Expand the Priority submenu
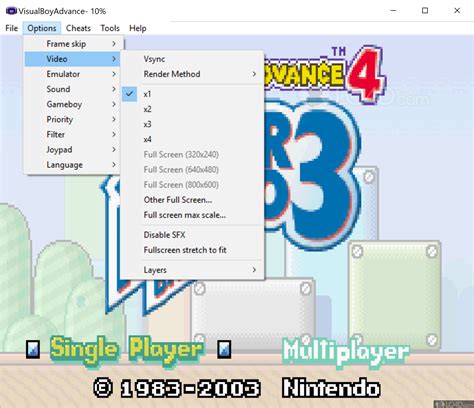Screen dimensions: 474x408 (x=72, y=119)
